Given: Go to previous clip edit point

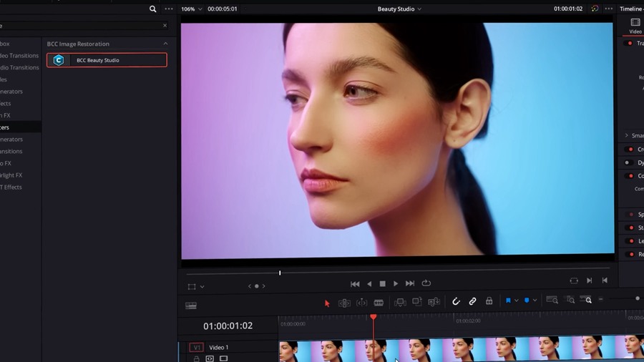Looking at the screenshot, I should [x=605, y=280].
